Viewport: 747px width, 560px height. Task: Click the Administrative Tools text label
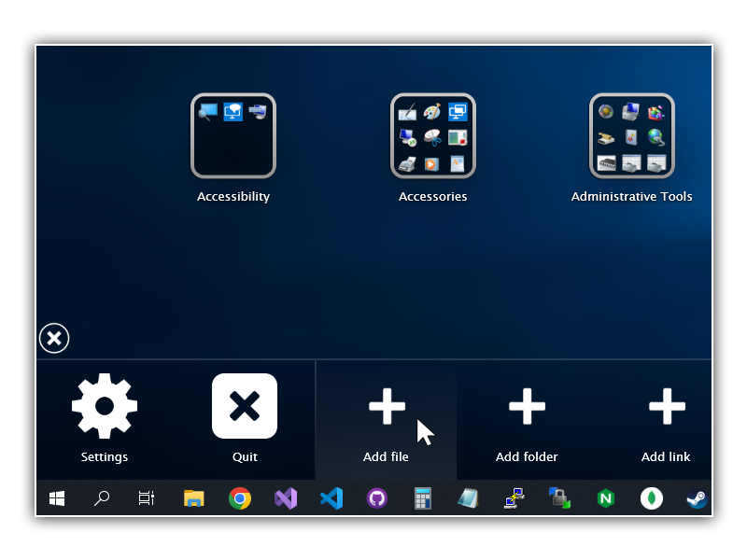pos(631,197)
